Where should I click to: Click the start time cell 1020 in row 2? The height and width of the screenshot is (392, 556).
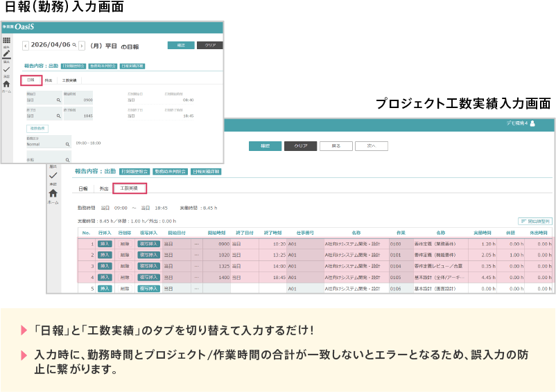coord(217,255)
